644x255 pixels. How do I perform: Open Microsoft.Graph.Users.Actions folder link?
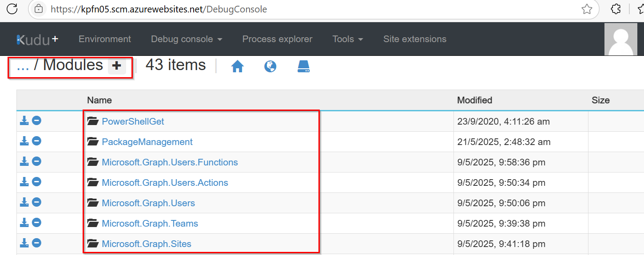point(165,182)
